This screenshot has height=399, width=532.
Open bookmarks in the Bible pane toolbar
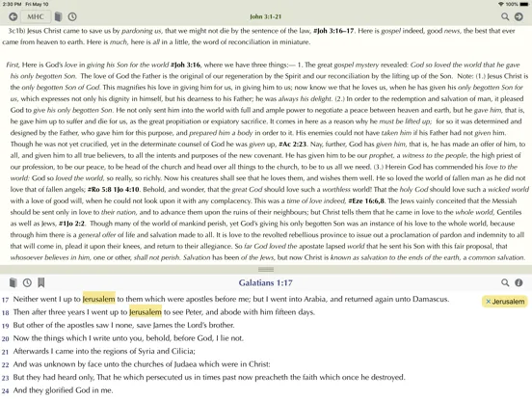click(41, 282)
